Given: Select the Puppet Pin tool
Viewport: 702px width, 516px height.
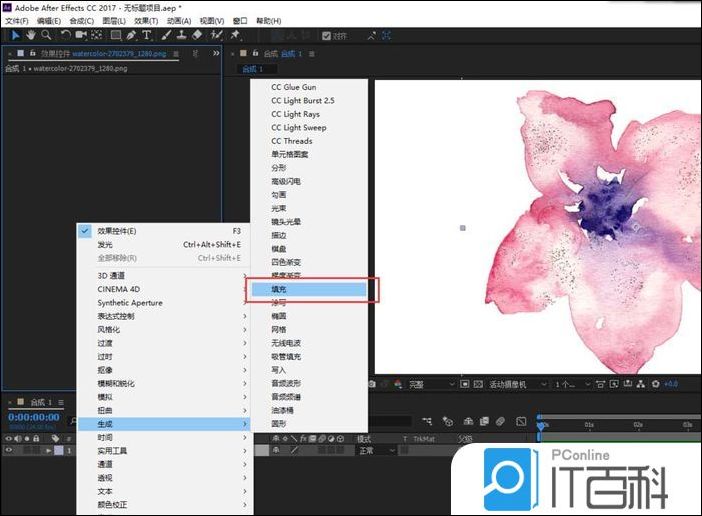Looking at the screenshot, I should [234, 35].
